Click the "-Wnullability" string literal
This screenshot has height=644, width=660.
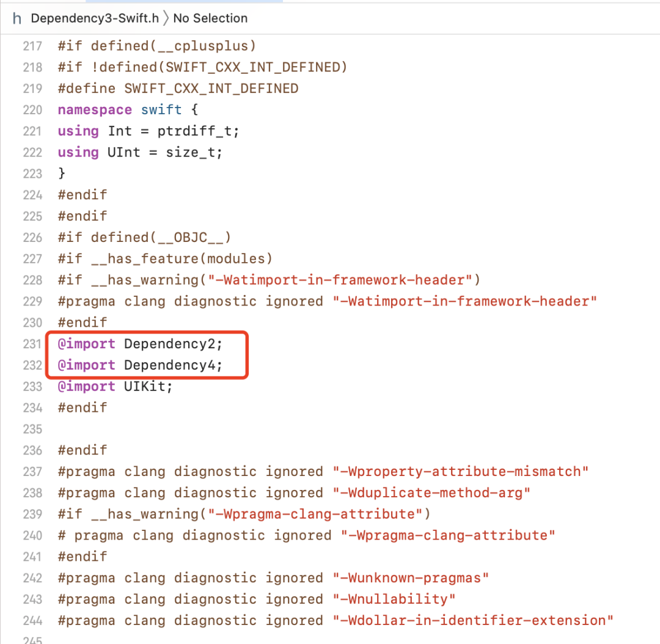[394, 599]
